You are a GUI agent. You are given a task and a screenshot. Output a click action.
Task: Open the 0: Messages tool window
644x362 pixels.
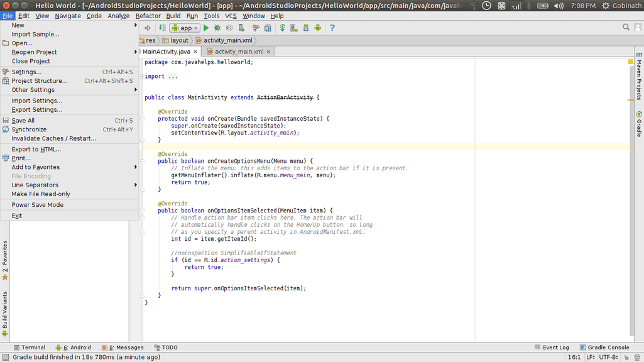point(123,348)
